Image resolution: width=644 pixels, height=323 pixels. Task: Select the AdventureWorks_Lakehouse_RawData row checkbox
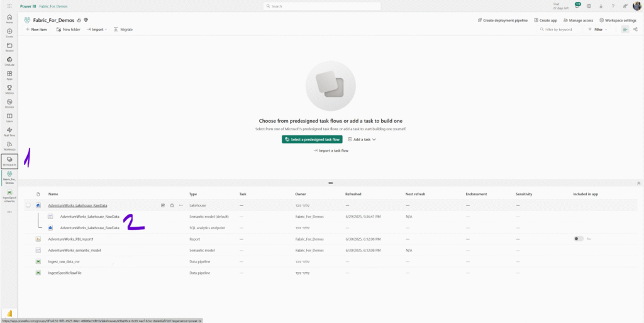[x=28, y=205]
